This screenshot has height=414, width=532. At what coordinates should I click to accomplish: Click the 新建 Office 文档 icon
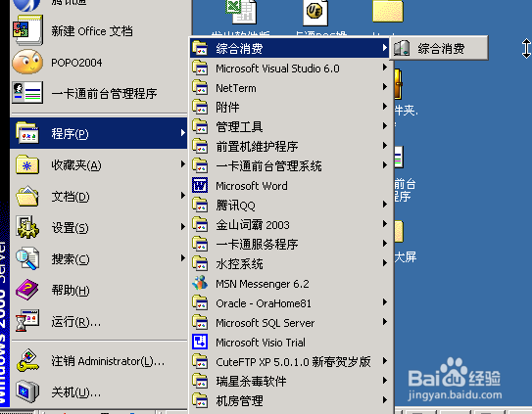tap(27, 30)
